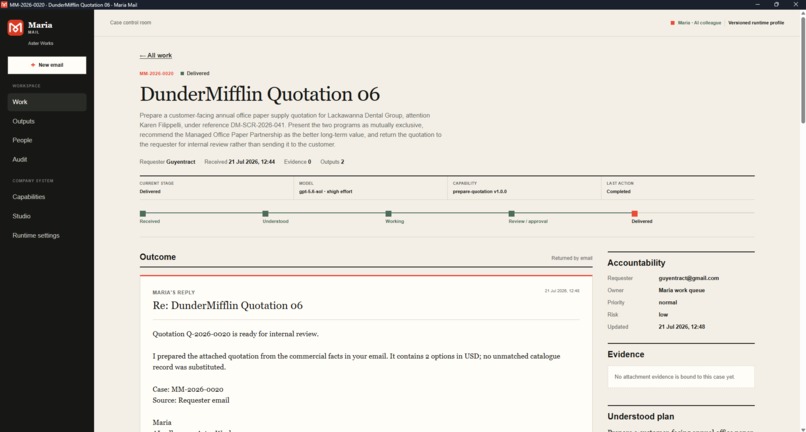Image resolution: width=806 pixels, height=432 pixels.
Task: Open the Audit page
Action: point(20,159)
